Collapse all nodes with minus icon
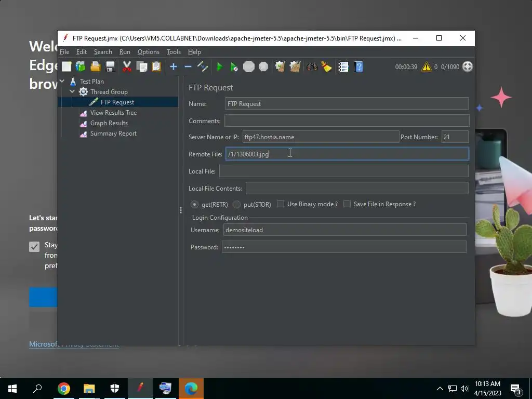Image resolution: width=532 pixels, height=399 pixels. [x=188, y=67]
